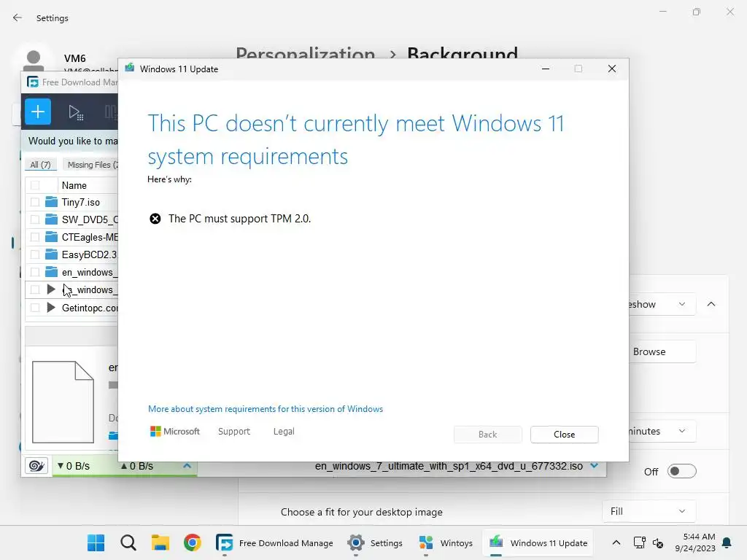Image resolution: width=747 pixels, height=560 pixels.
Task: Click the EasyBCD2.3 folder icon
Action: pos(51,254)
